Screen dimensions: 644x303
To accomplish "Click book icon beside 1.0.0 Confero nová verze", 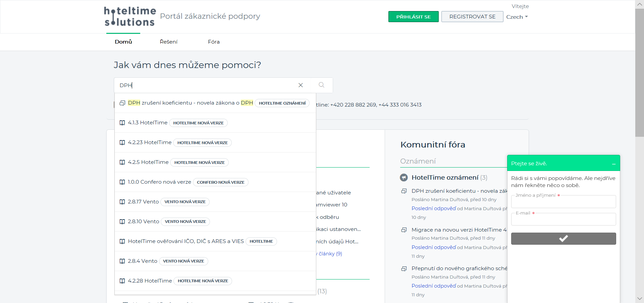I will click(122, 182).
